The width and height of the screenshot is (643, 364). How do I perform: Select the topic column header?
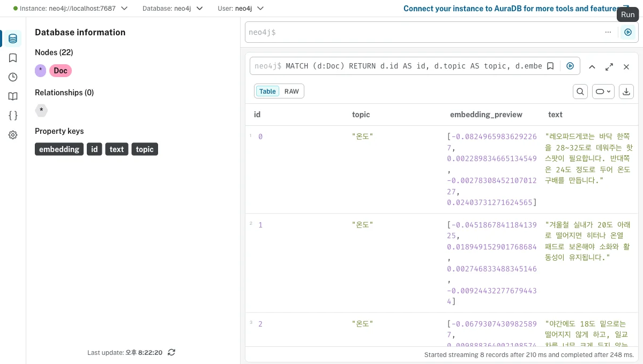pyautogui.click(x=361, y=115)
